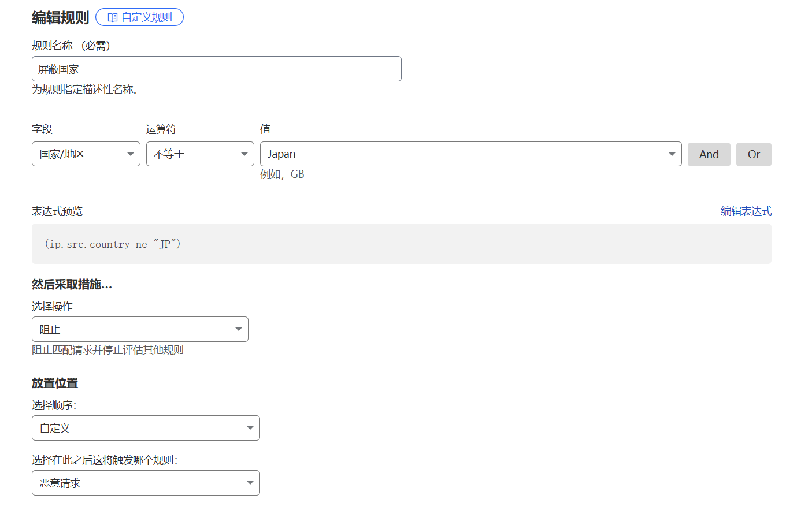Open the 自定义规则 documentation button
812x514 pixels.
click(139, 17)
